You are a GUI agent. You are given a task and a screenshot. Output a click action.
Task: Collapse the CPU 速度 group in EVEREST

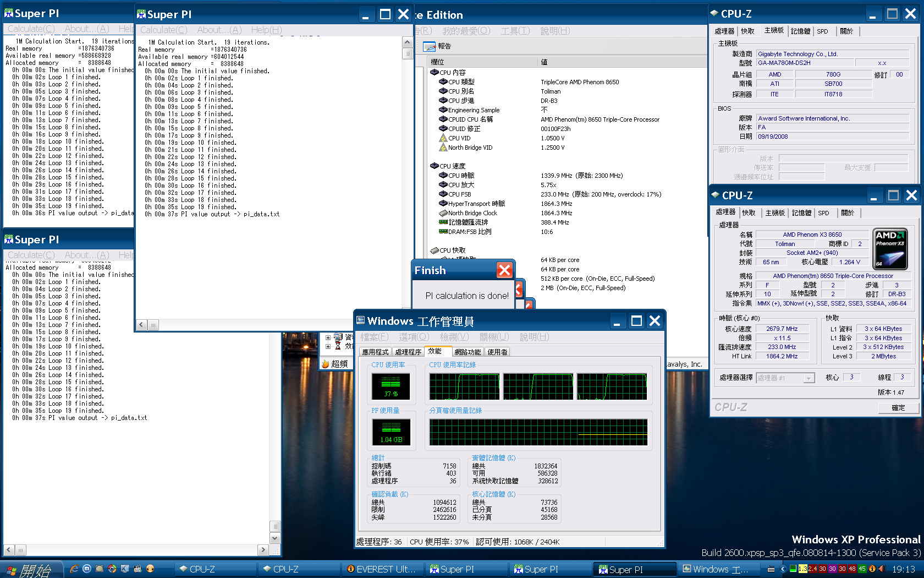[x=434, y=166]
